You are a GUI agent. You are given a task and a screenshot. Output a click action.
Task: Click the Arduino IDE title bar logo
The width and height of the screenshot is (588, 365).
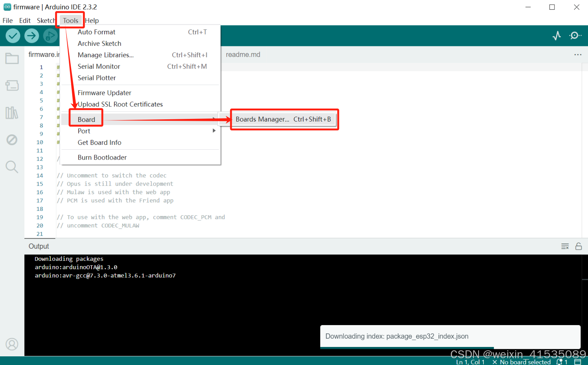click(x=7, y=7)
